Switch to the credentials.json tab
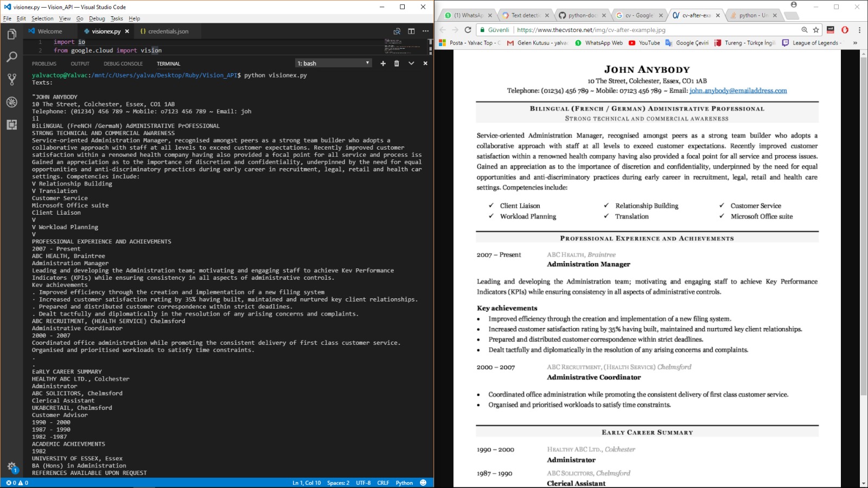The height and width of the screenshot is (488, 868). (164, 31)
